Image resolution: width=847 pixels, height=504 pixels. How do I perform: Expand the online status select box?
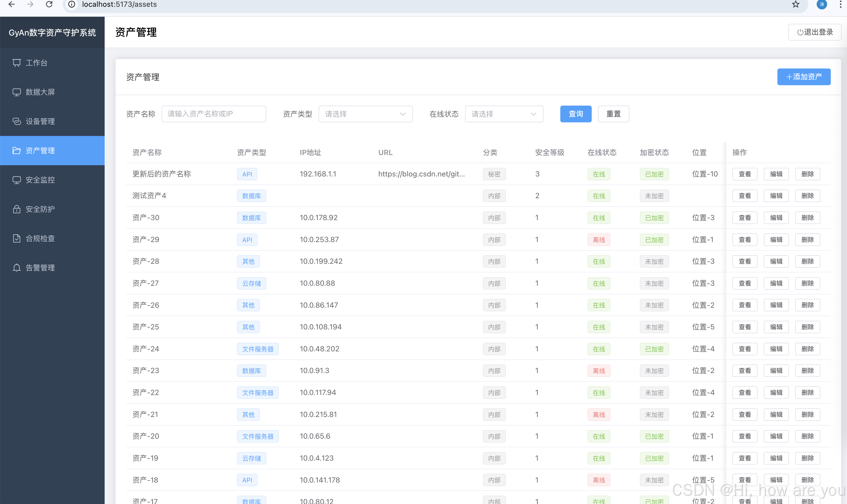pyautogui.click(x=504, y=114)
